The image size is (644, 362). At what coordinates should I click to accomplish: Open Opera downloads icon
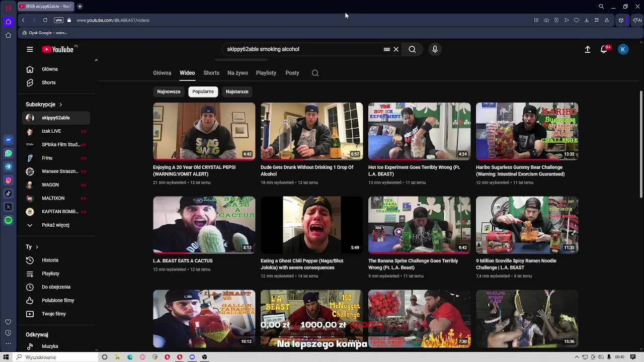(x=587, y=20)
